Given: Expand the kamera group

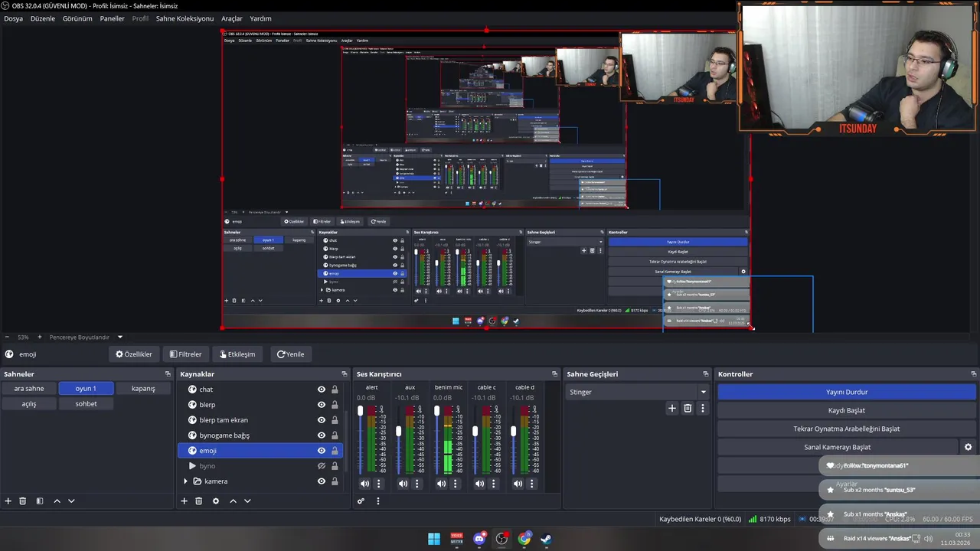Looking at the screenshot, I should (x=185, y=481).
